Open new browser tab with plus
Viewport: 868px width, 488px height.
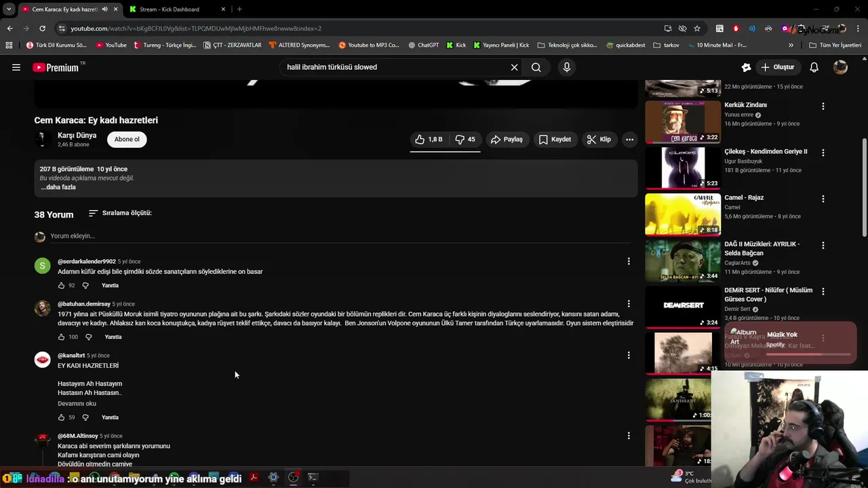click(x=239, y=9)
